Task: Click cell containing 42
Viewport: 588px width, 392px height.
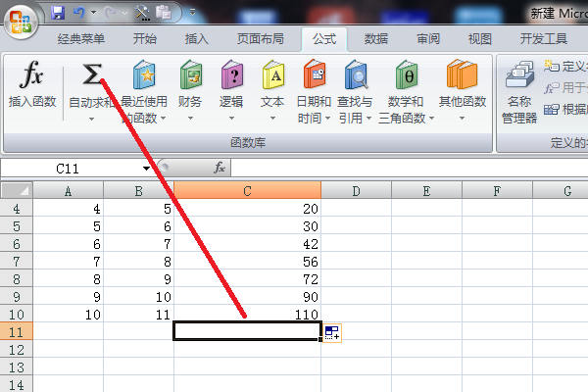Action: pos(248,243)
